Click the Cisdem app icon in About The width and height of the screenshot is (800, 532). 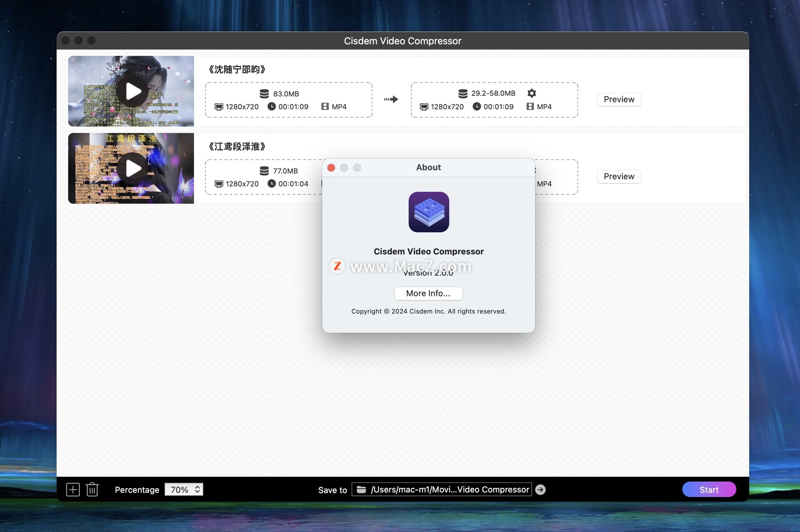click(x=429, y=212)
